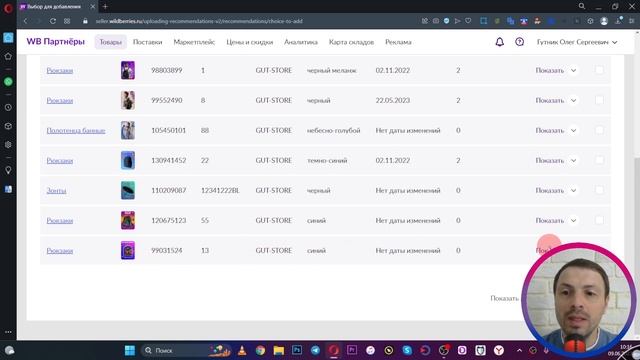Open sidebar three-dots more menu

pyautogui.click(x=8, y=332)
